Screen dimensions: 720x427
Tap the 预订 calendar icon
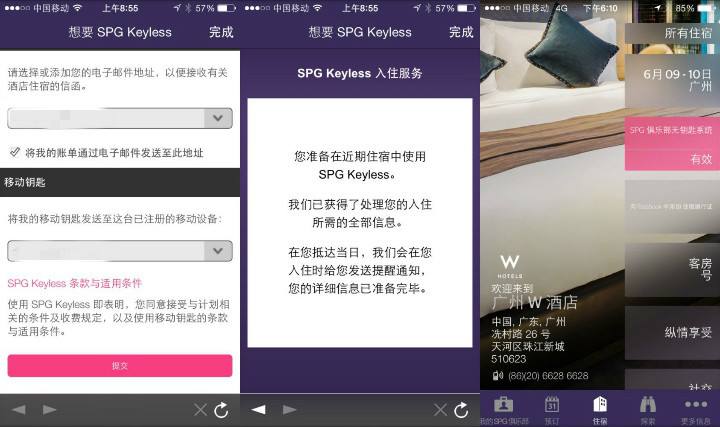coord(551,404)
